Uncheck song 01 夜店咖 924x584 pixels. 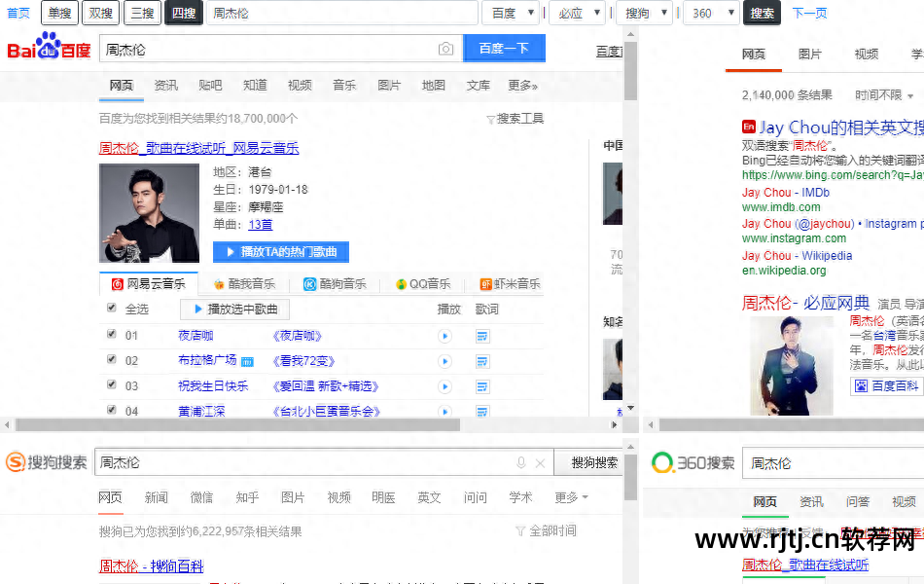[112, 335]
